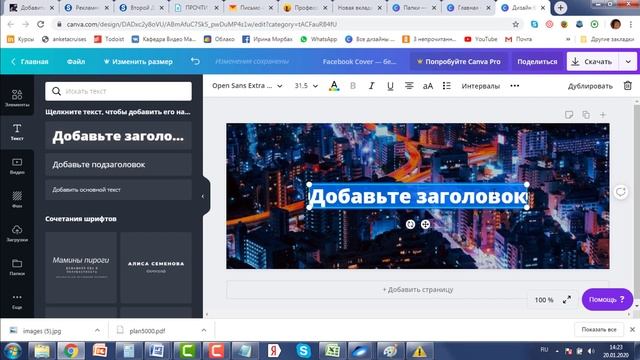Toggle underline formatting
This screenshot has width=640, height=360.
click(x=390, y=86)
